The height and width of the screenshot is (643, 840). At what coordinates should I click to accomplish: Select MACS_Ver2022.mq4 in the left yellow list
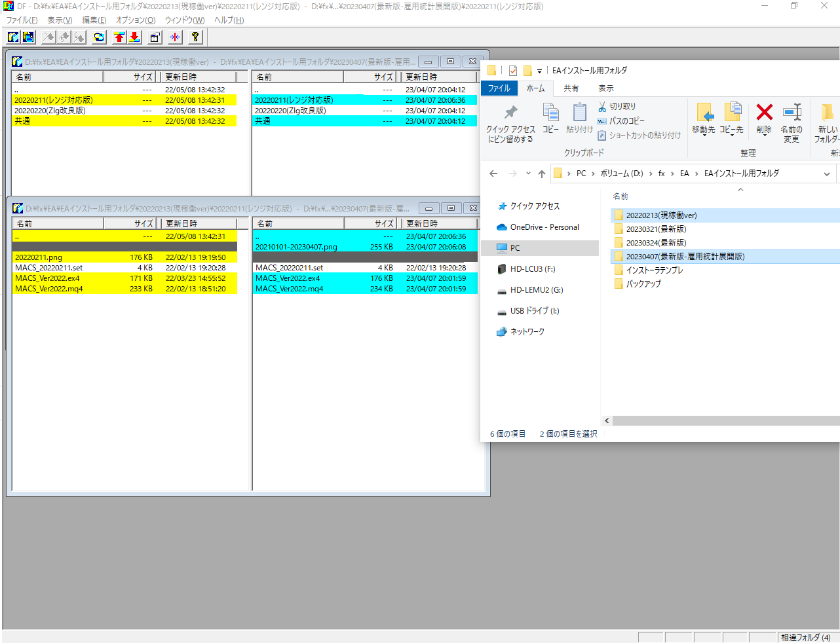click(x=49, y=289)
